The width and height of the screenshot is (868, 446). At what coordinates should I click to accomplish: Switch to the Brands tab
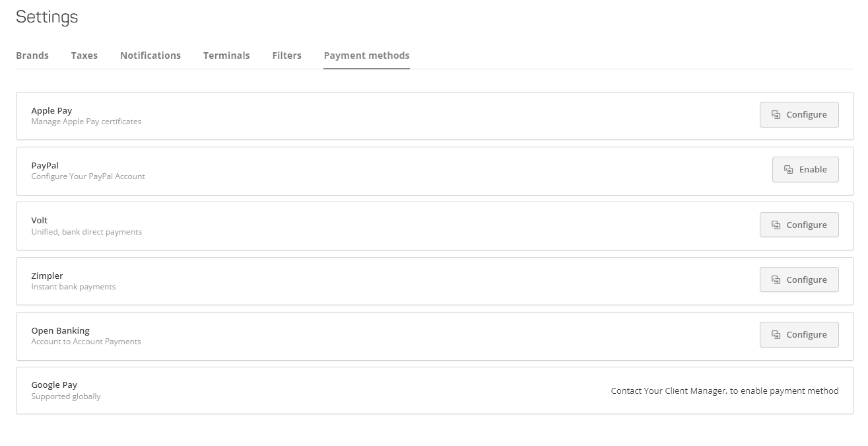click(x=32, y=56)
